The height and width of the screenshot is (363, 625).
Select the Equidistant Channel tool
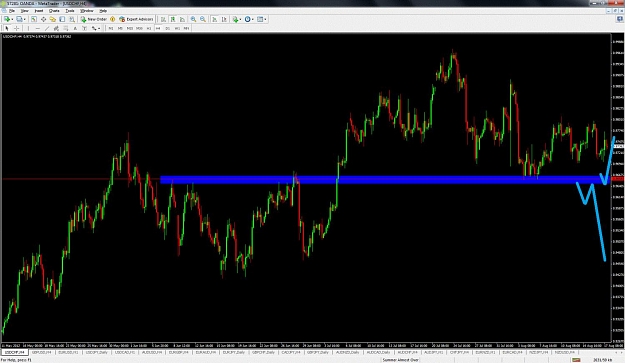coord(56,28)
